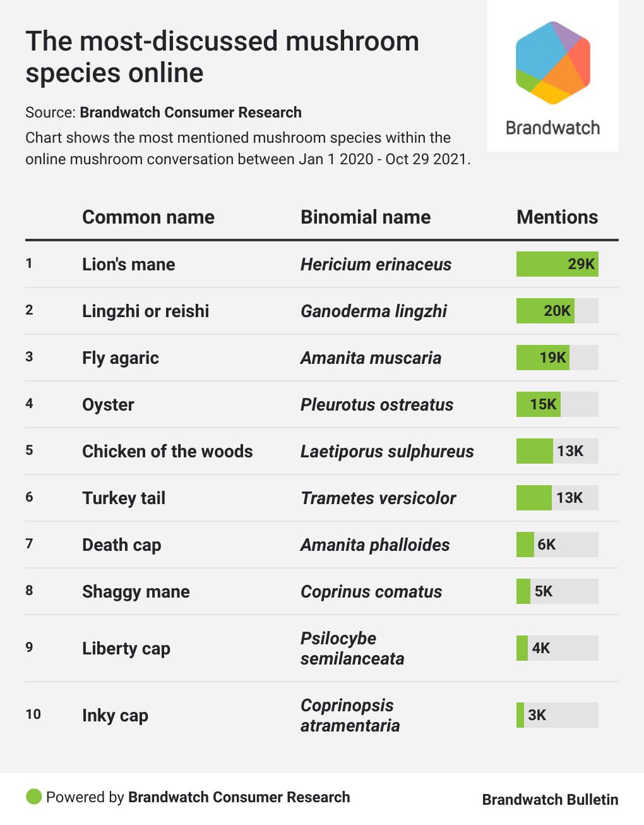Select the Oyster row name
Image resolution: width=644 pixels, height=825 pixels.
click(x=108, y=404)
